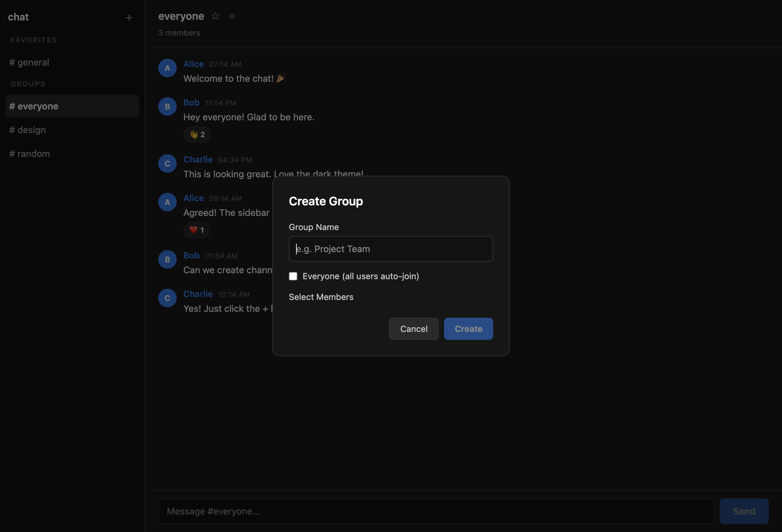Focus the Group Name input field
Viewport: 782px width, 532px height.
coord(391,249)
